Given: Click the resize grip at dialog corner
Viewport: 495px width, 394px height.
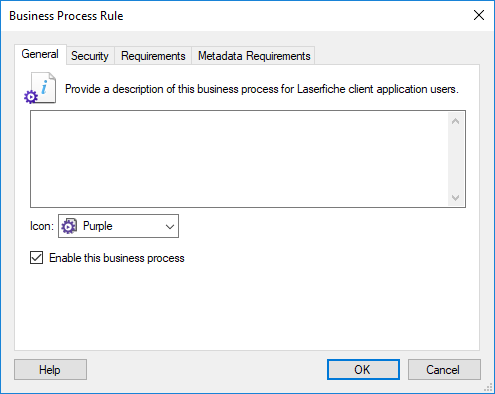Looking at the screenshot, I should coord(488,387).
